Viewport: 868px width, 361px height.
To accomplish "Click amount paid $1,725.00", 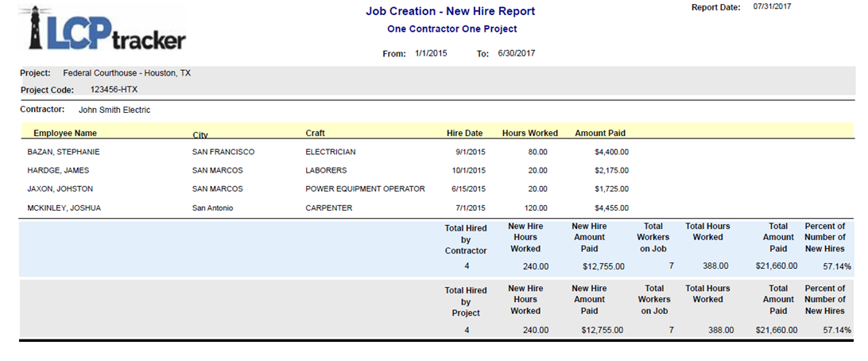I will coord(610,188).
